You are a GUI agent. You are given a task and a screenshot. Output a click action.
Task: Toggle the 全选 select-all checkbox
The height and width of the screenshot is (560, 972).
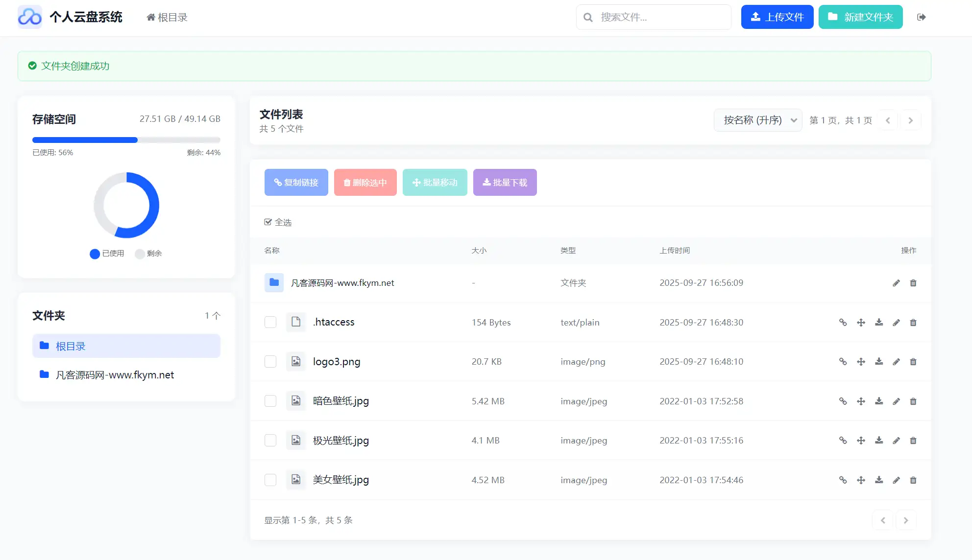pos(268,222)
